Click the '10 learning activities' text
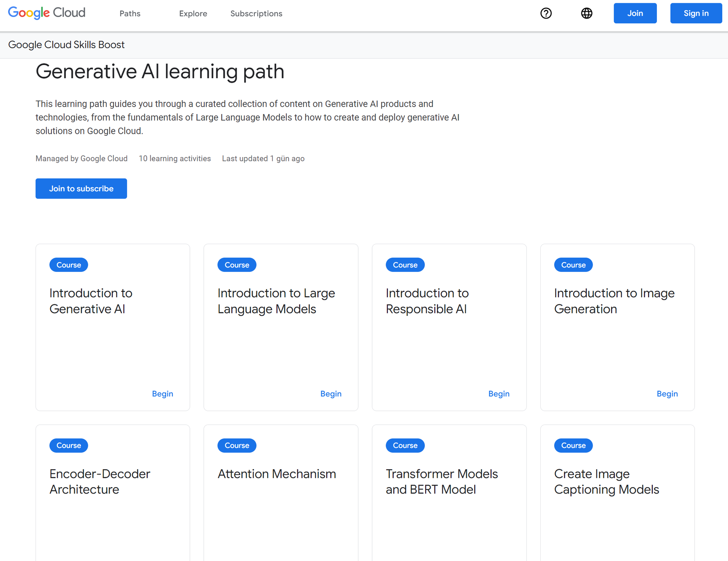728x561 pixels. pyautogui.click(x=175, y=158)
